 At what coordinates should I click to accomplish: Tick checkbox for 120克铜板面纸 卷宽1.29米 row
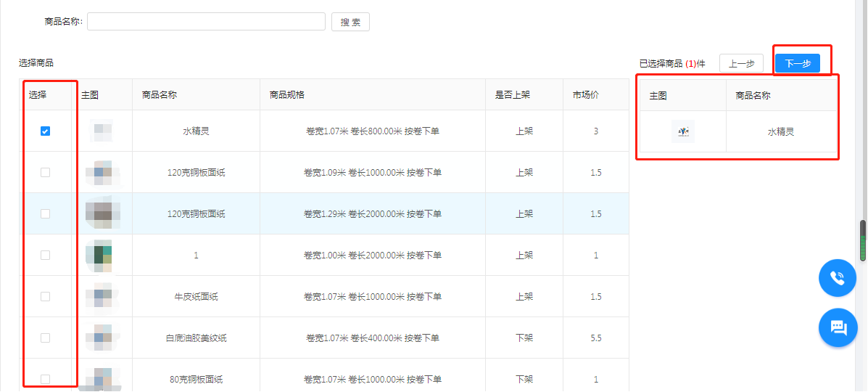point(45,214)
